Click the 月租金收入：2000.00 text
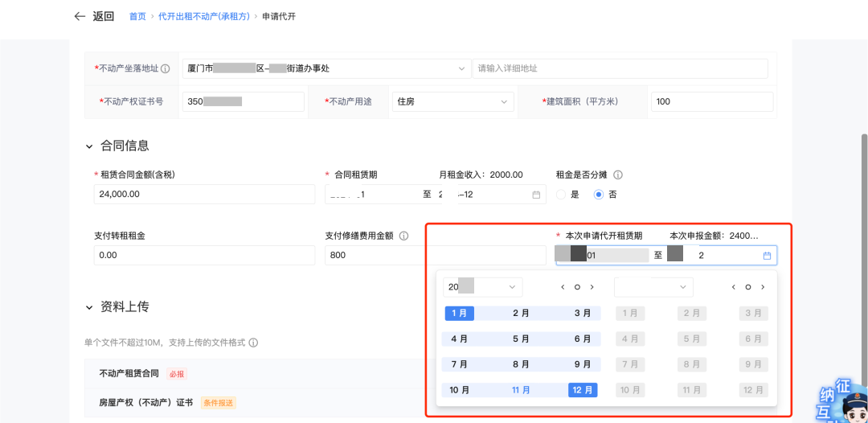 [x=481, y=175]
